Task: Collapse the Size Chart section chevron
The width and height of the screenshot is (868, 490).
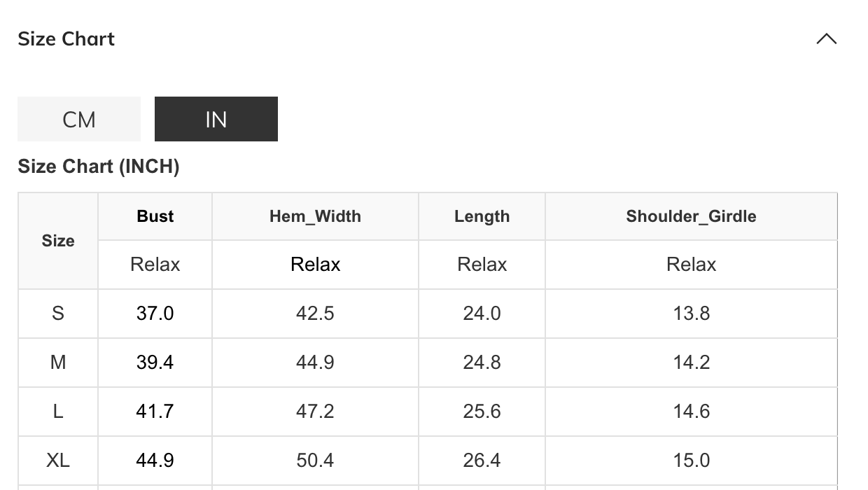Action: [827, 39]
